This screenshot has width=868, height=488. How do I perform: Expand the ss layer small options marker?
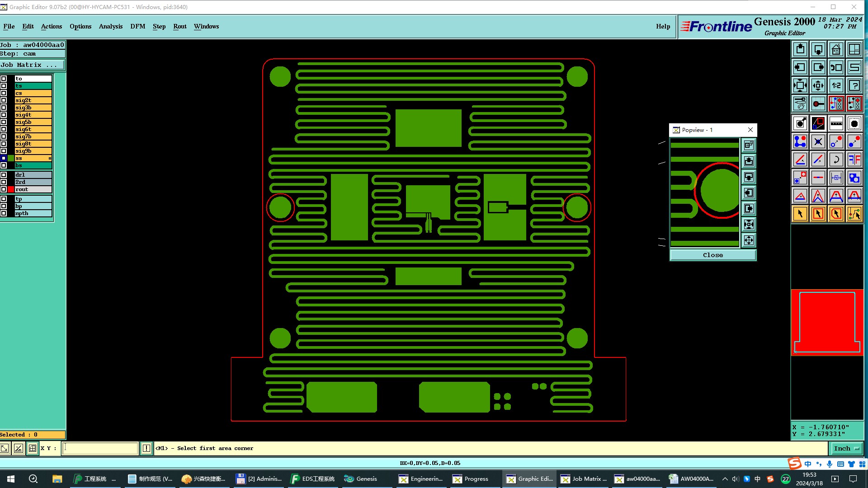[50, 158]
